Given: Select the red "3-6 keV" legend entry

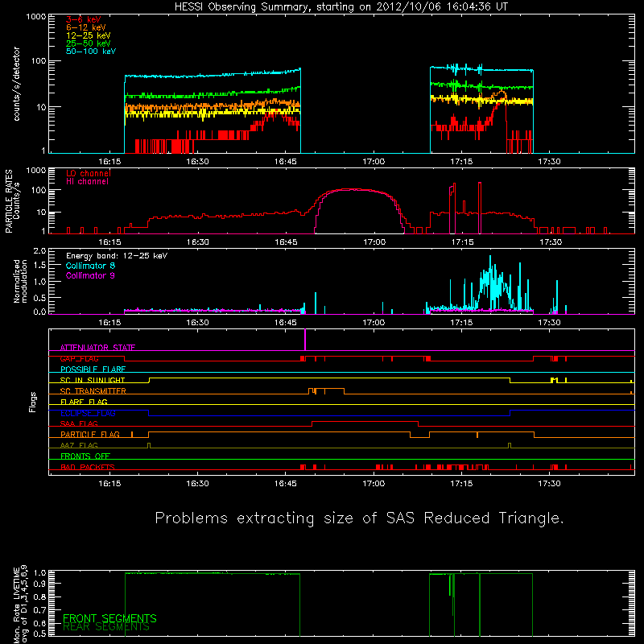Looking at the screenshot, I should click(x=84, y=19).
